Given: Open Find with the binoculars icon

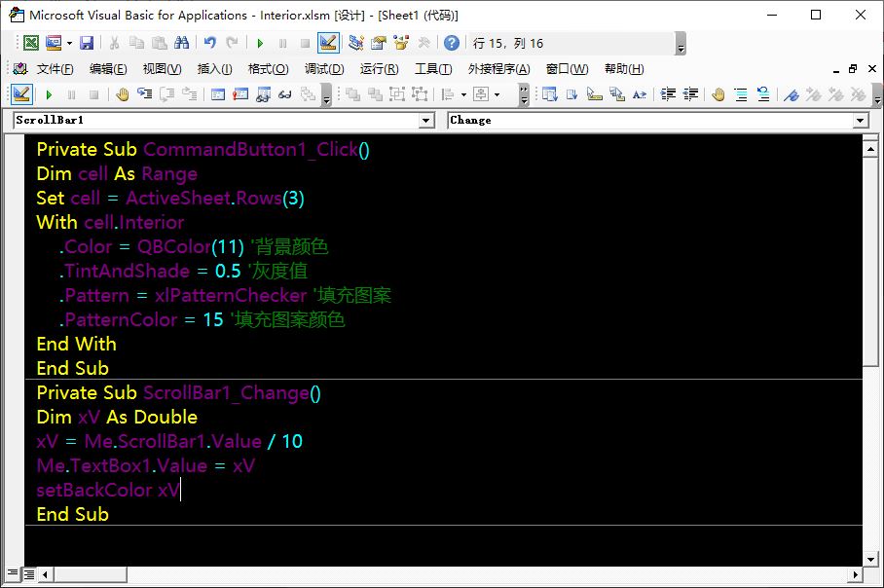Looking at the screenshot, I should click(x=181, y=43).
